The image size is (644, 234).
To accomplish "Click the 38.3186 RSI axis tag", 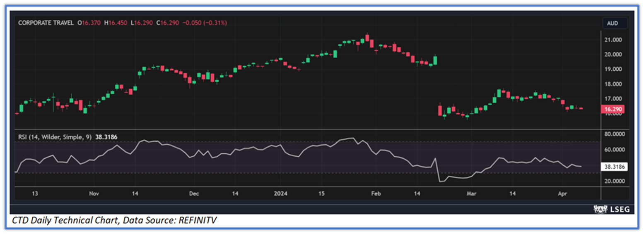I will (x=614, y=167).
